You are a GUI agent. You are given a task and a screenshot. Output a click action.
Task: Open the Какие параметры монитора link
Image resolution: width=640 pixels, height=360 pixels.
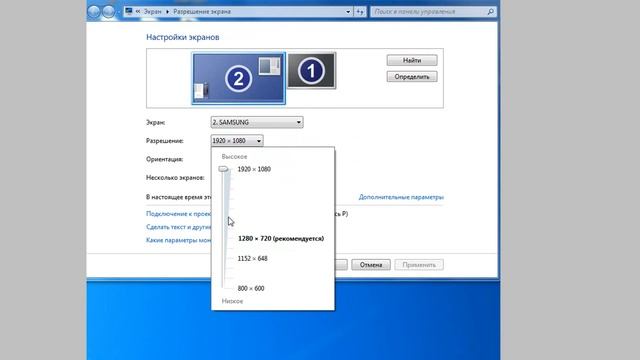pos(179,240)
